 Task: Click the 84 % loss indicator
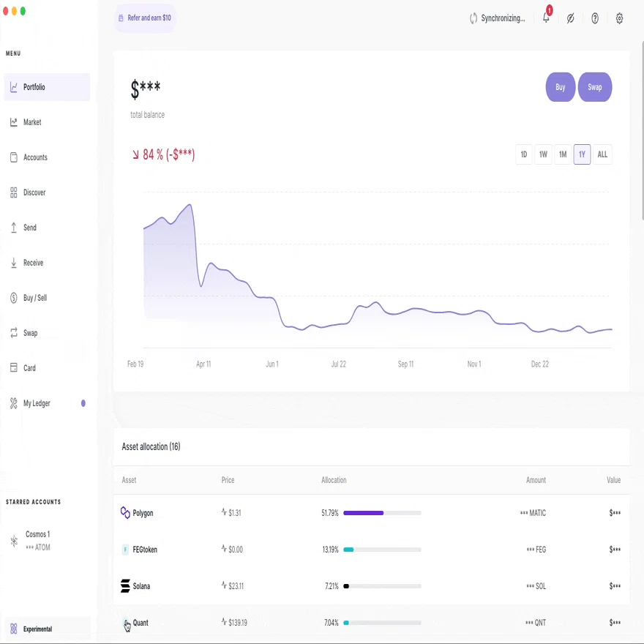pos(163,154)
